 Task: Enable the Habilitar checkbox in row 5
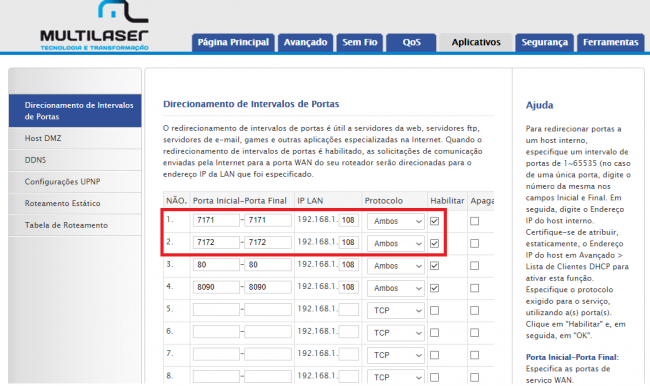[x=434, y=311]
